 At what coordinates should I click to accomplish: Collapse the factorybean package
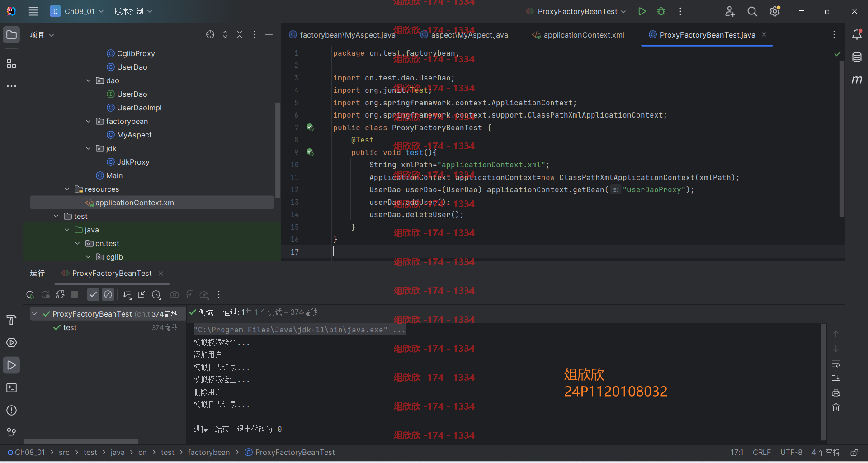tap(88, 121)
